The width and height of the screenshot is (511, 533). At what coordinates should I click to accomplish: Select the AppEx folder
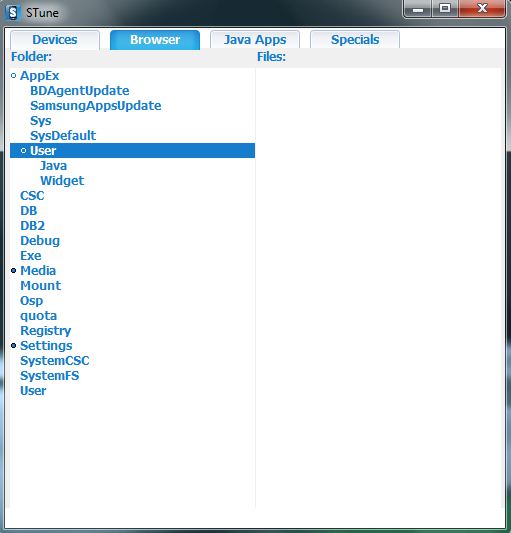[40, 75]
